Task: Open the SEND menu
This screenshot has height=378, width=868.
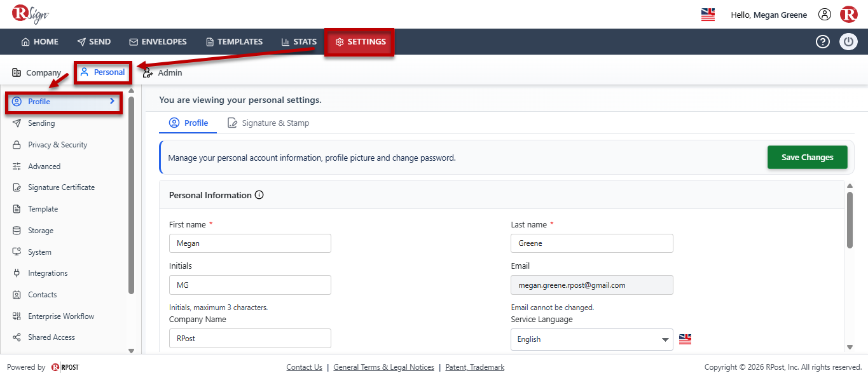Action: (x=93, y=42)
